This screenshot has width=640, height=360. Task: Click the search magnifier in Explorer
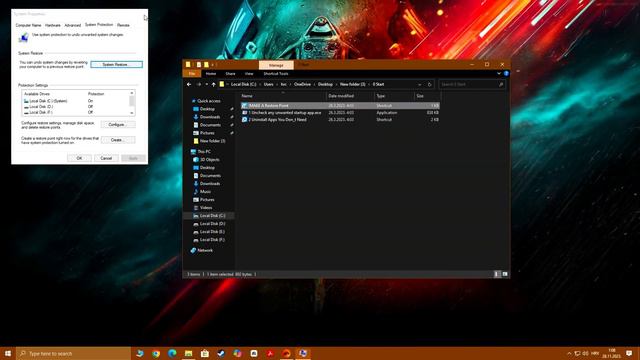tap(501, 84)
